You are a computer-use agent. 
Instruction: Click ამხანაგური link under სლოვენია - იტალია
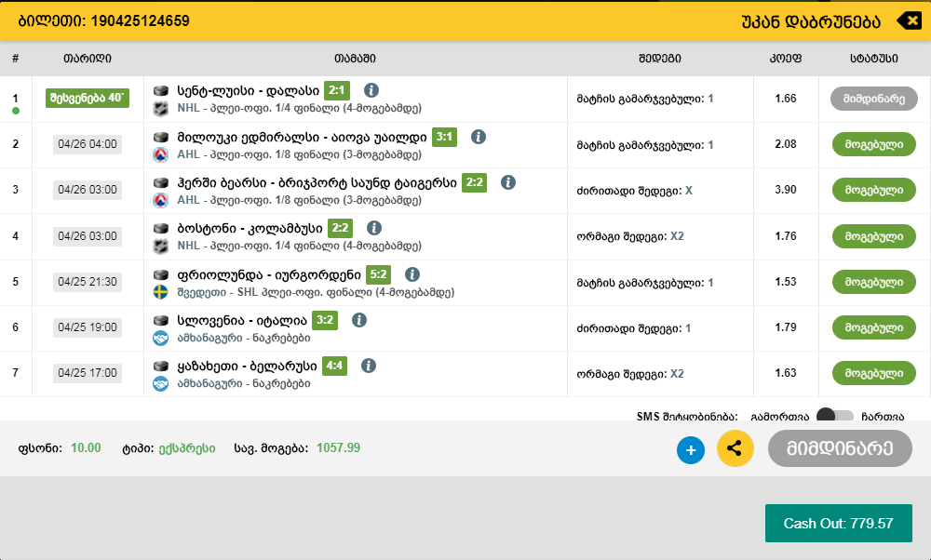(209, 338)
